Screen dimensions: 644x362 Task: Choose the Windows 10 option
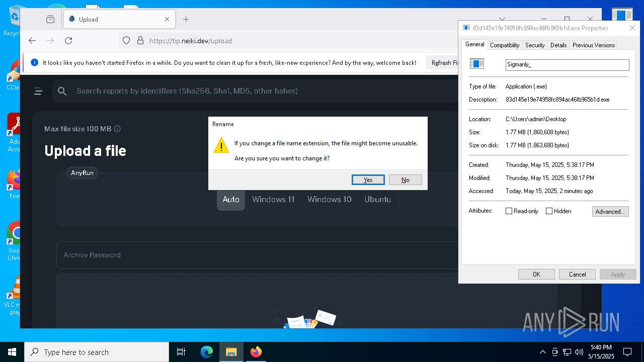pyautogui.click(x=330, y=200)
